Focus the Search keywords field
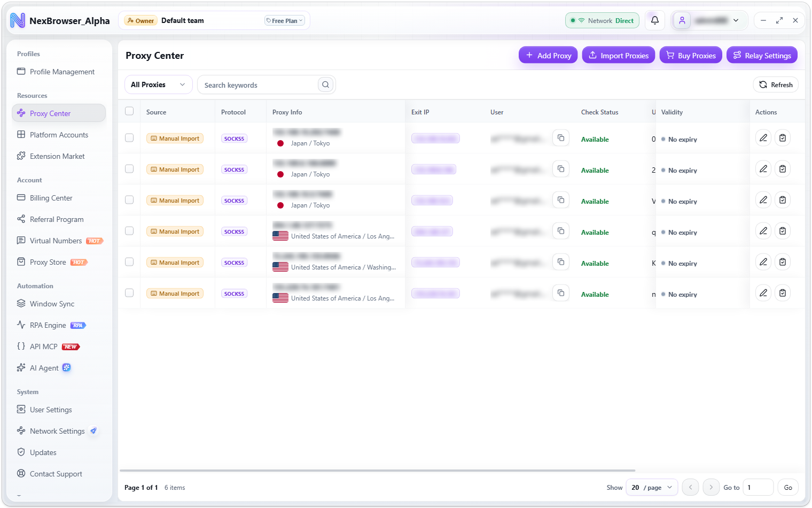 (259, 84)
